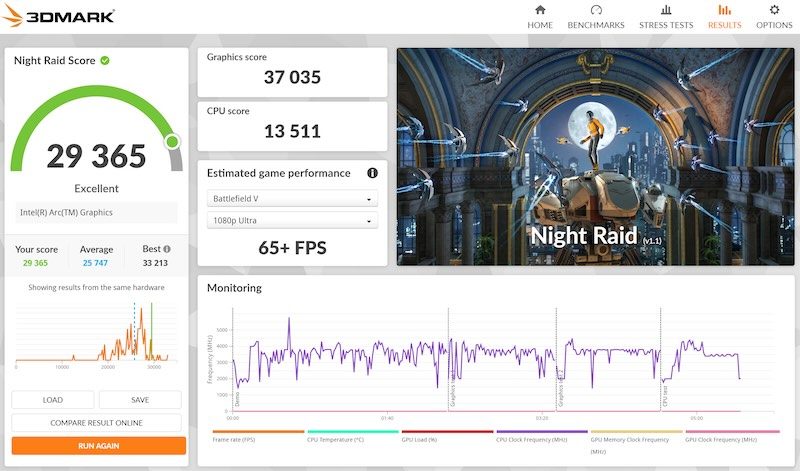Open the Options tab

coord(774,17)
